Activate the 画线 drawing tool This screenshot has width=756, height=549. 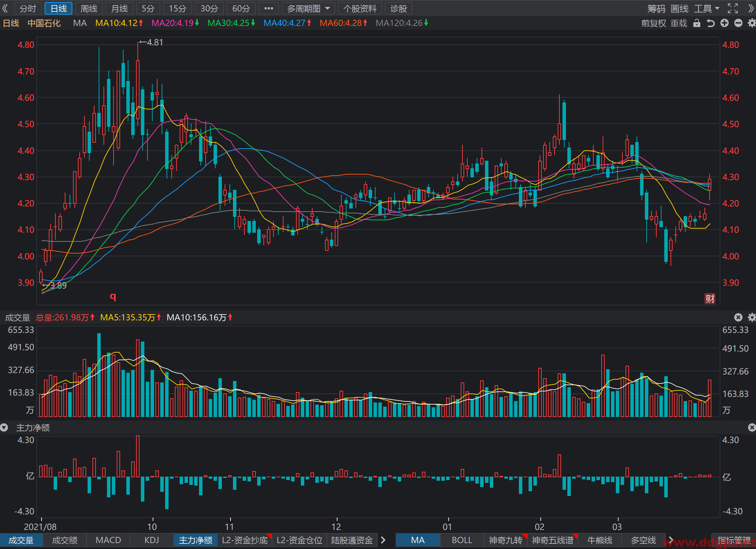tap(679, 8)
